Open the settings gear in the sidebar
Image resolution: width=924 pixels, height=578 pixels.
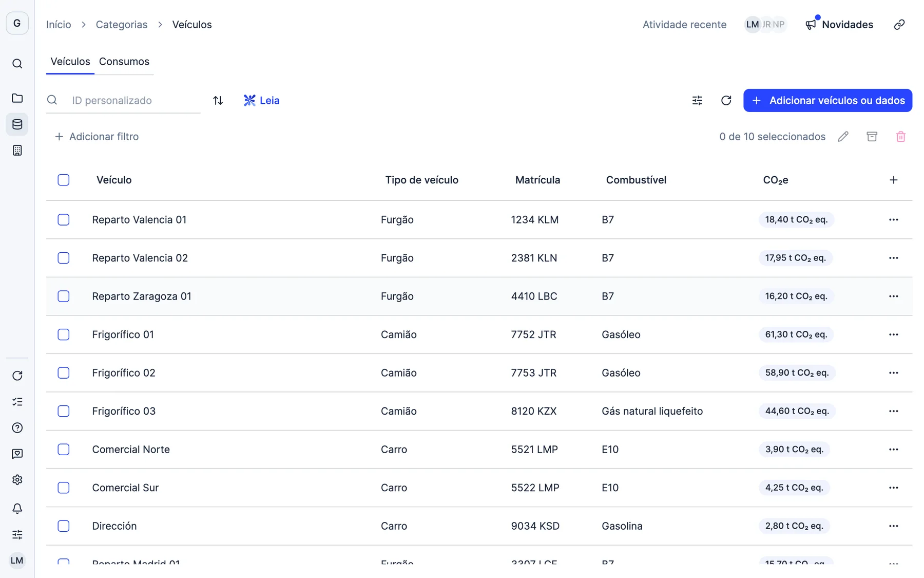tap(17, 480)
